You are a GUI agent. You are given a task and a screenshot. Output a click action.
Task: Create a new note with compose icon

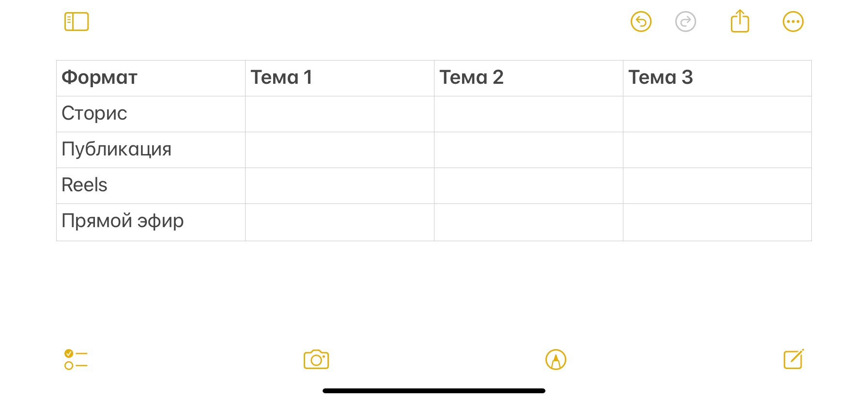(793, 359)
